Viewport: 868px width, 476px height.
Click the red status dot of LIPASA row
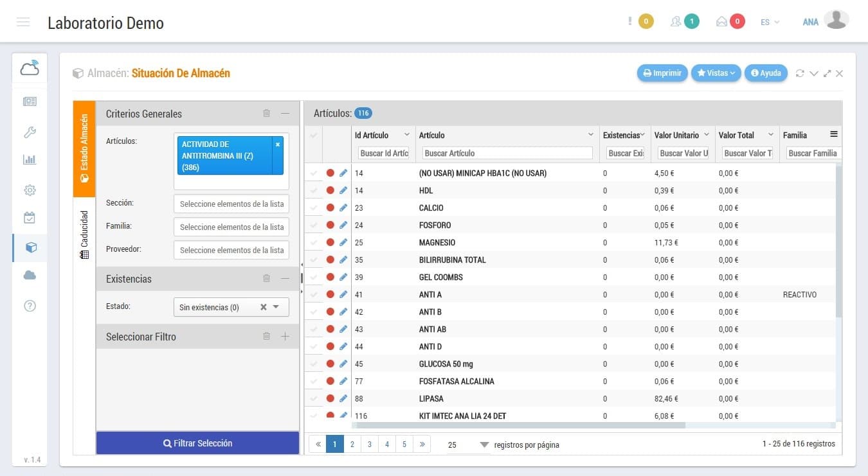pos(330,398)
